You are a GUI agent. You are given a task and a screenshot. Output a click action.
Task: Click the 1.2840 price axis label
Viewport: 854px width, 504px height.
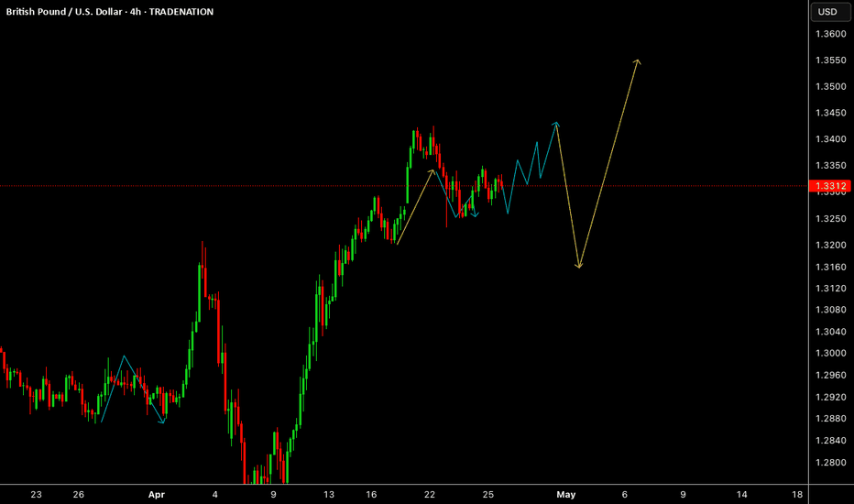pos(830,440)
